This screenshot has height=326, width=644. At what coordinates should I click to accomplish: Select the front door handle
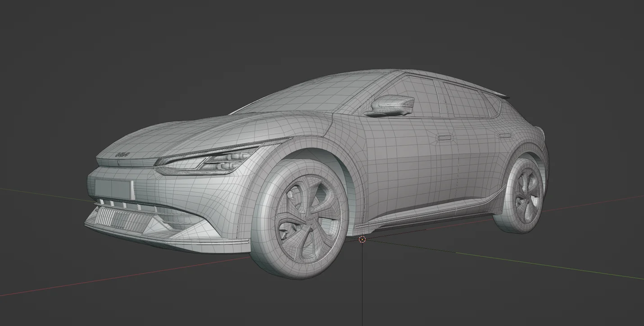[x=444, y=137]
